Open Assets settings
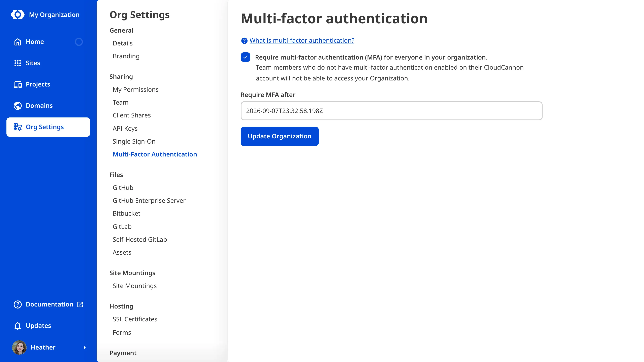 [122, 252]
